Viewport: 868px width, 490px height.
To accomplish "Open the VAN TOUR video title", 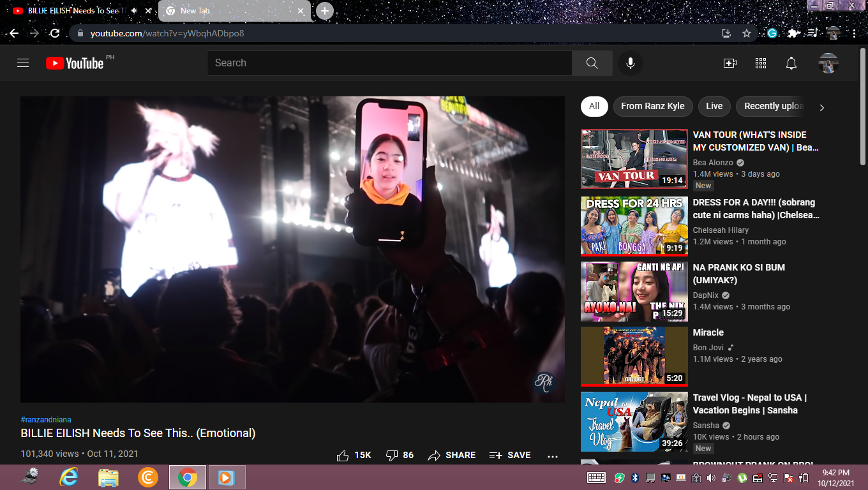I will tap(756, 141).
